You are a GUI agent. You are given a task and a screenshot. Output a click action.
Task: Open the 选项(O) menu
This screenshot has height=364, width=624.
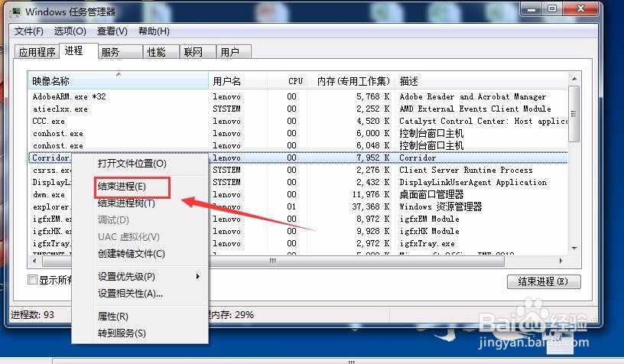[x=70, y=31]
